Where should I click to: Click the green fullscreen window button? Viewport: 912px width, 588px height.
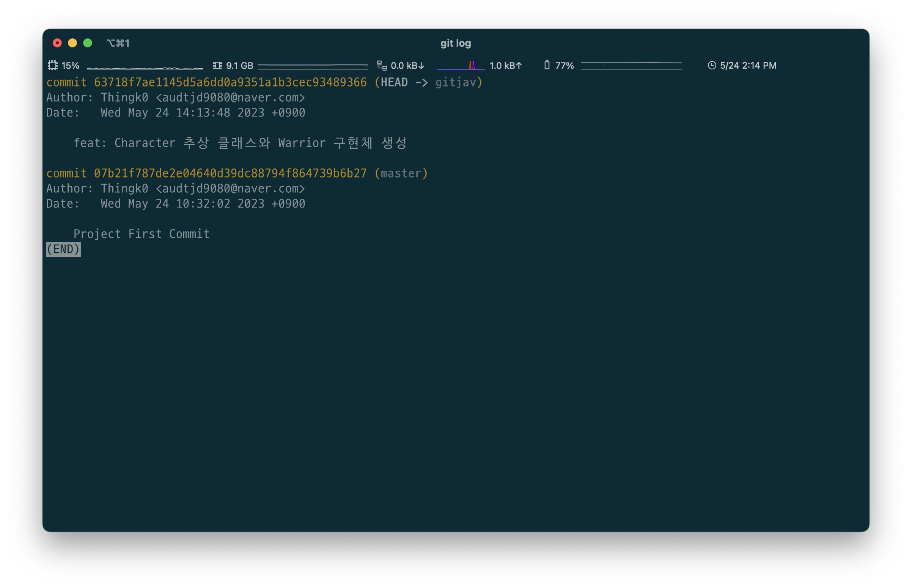[87, 43]
